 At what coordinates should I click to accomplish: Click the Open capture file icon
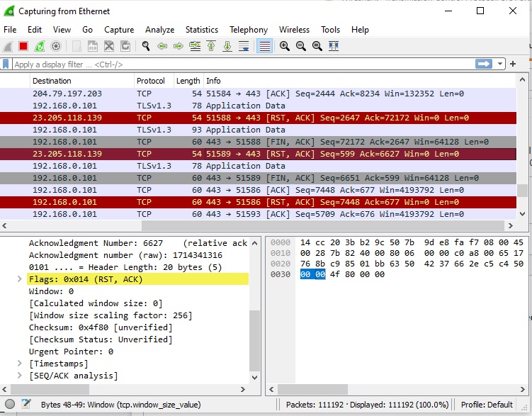coord(77,46)
